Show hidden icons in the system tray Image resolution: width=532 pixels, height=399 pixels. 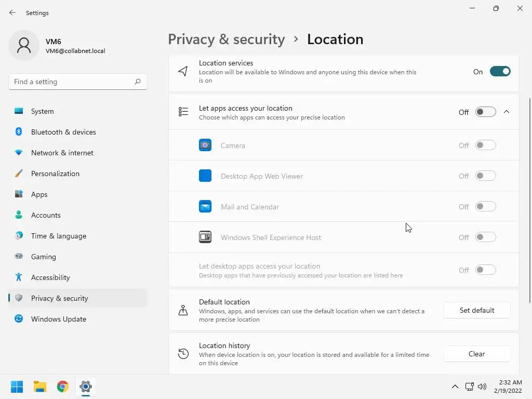point(455,387)
